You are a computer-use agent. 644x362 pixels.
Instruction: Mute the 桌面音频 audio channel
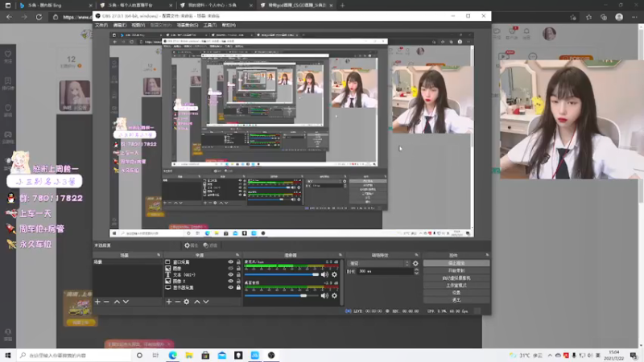(324, 295)
